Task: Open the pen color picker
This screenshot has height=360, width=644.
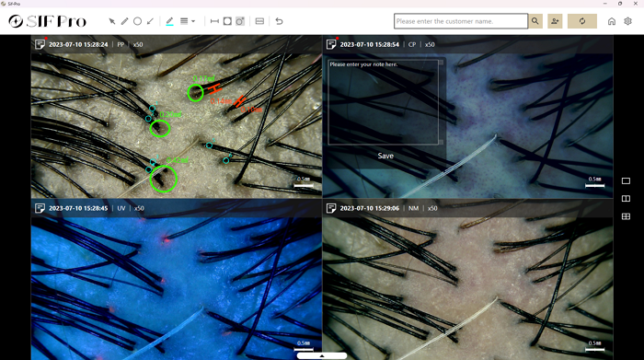Action: [169, 21]
